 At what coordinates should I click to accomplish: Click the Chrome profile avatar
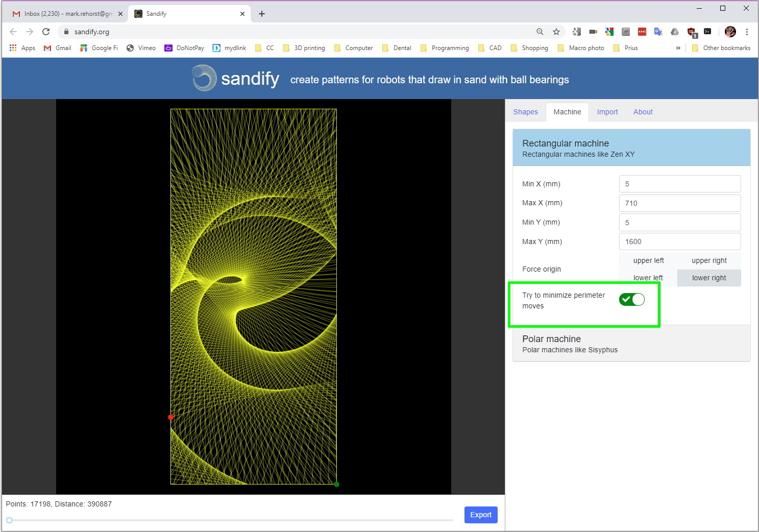point(730,32)
